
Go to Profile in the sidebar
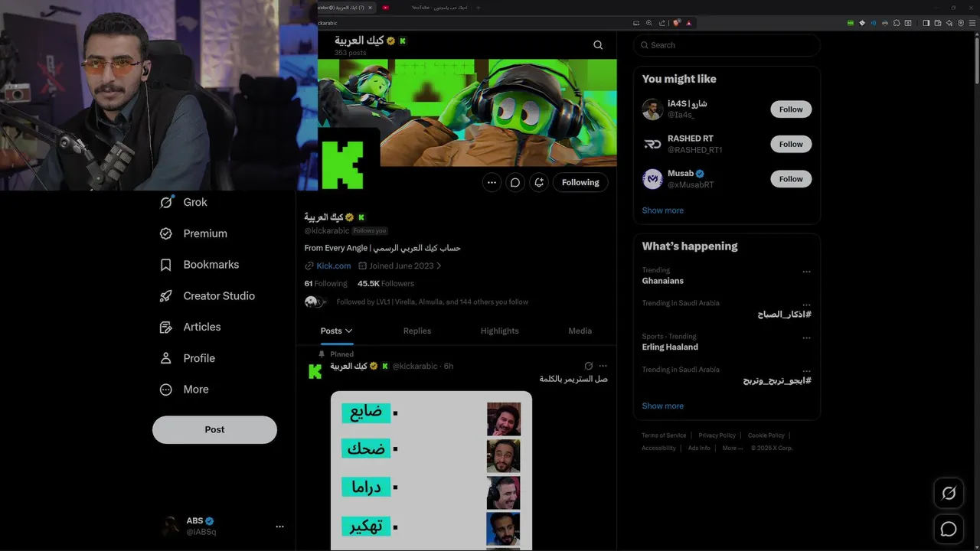pos(187,358)
